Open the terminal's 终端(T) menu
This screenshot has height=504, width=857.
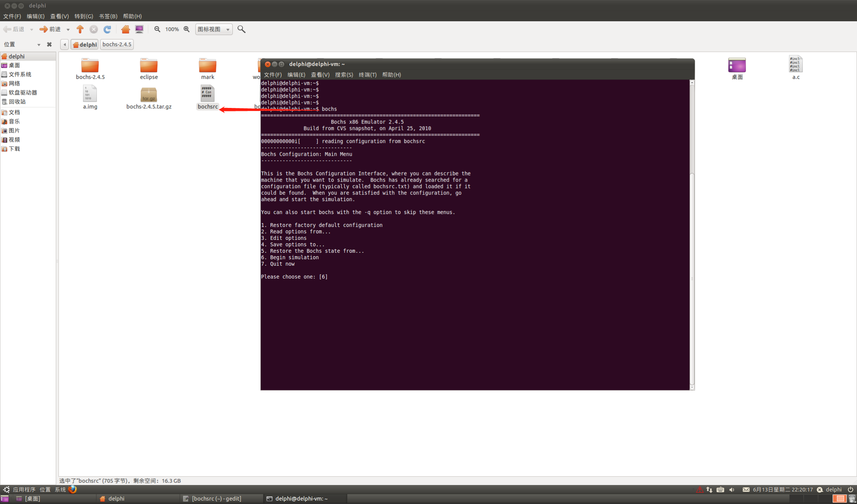coord(367,75)
